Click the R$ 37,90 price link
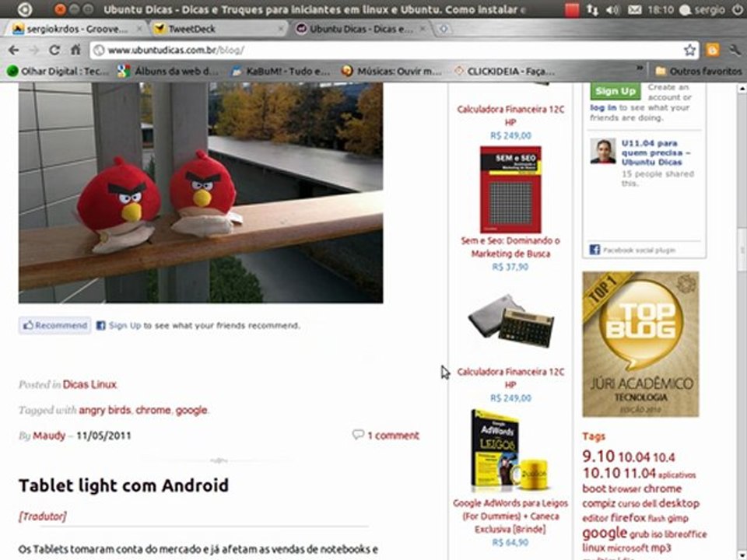Screen dimensions: 747x560 510,267
